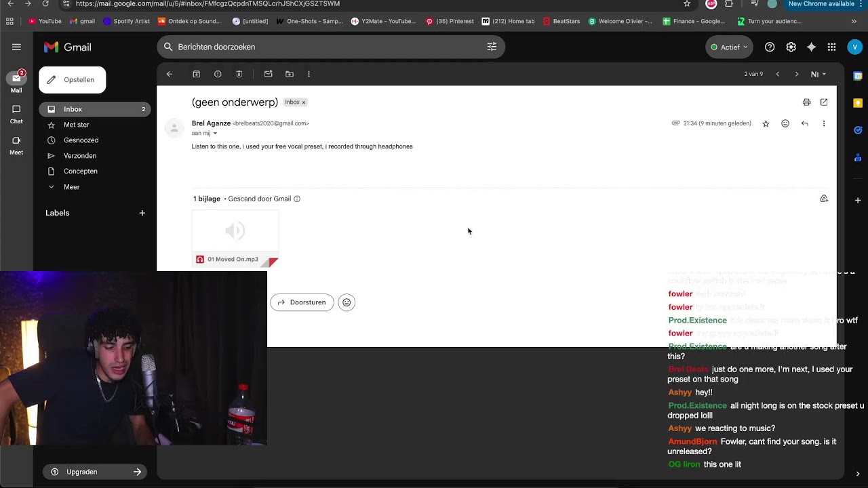The height and width of the screenshot is (488, 868).
Task: Forward the email with Doorsturen
Action: pyautogui.click(x=302, y=302)
